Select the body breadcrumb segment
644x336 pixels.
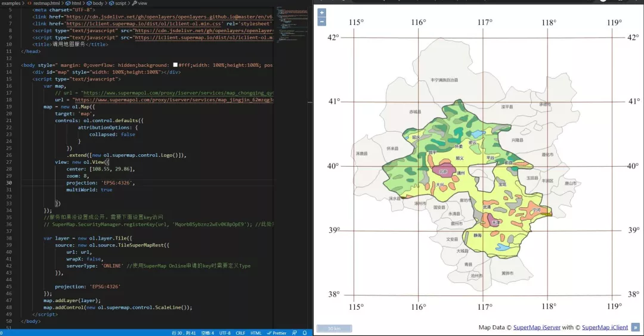pyautogui.click(x=95, y=3)
